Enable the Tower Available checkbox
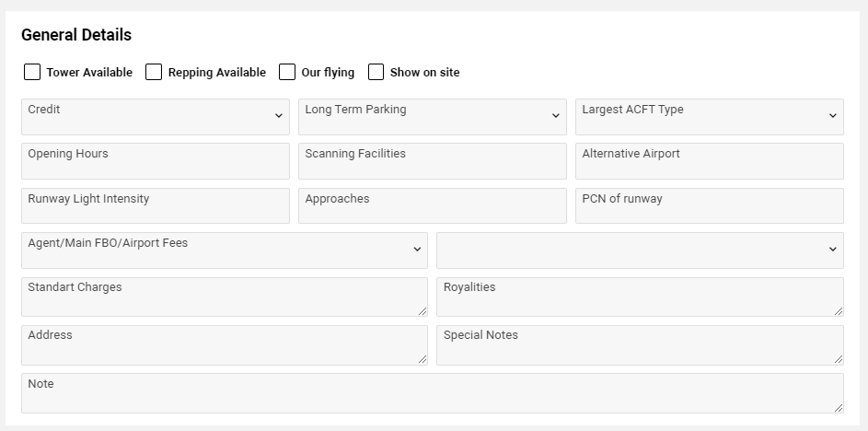 (x=32, y=72)
